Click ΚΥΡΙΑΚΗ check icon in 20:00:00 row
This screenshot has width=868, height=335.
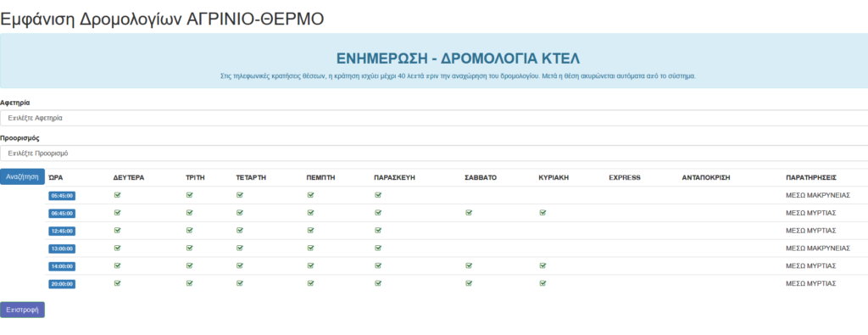pyautogui.click(x=542, y=283)
